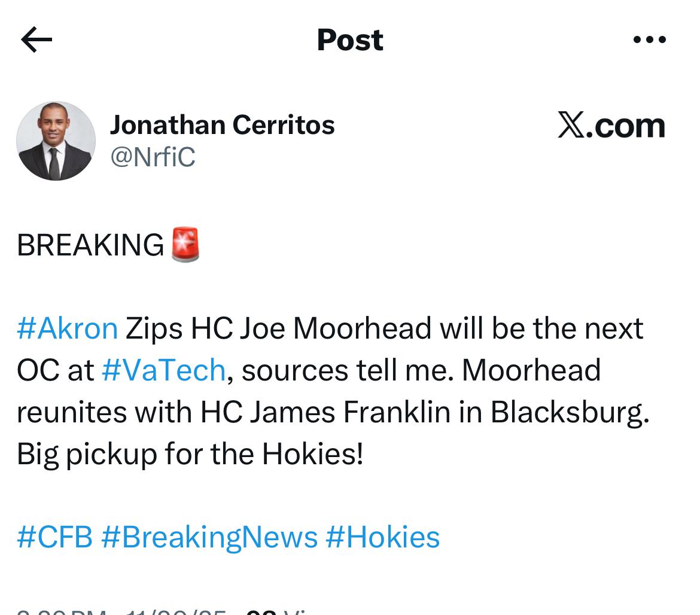Click the Post header title
Screen dimensions: 700x615
coord(350,40)
